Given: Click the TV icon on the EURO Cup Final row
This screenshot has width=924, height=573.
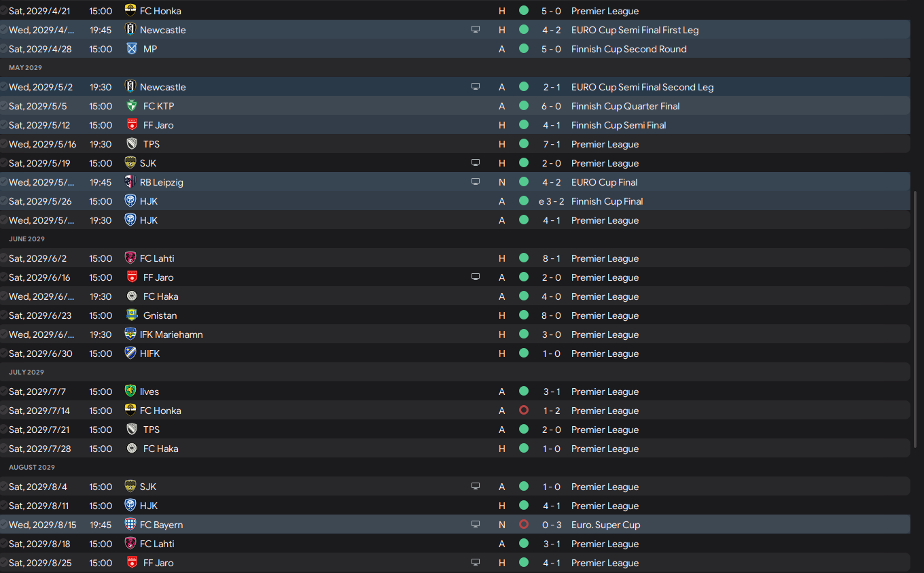Looking at the screenshot, I should (x=476, y=182).
